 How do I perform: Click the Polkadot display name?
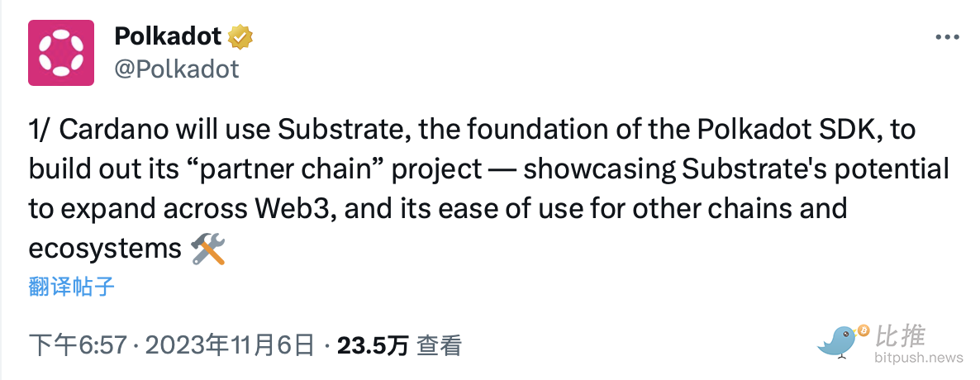pos(168,36)
